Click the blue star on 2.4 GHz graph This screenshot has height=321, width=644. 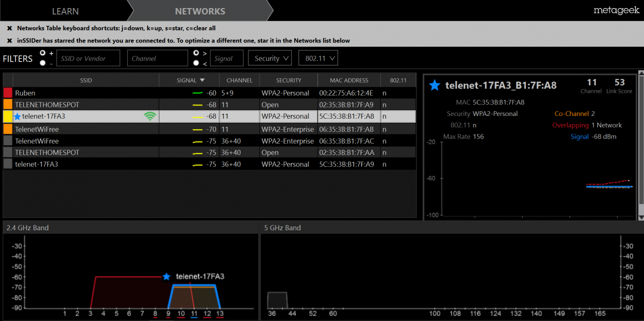click(x=166, y=276)
